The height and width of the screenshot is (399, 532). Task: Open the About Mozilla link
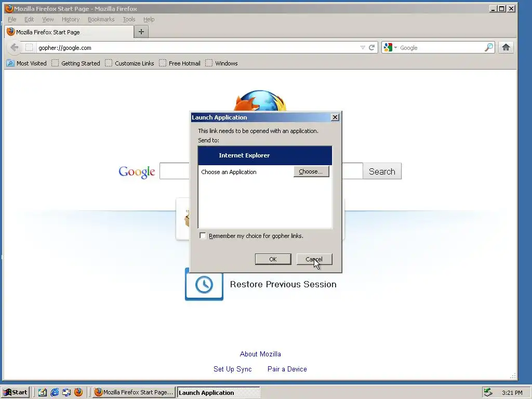point(260,354)
